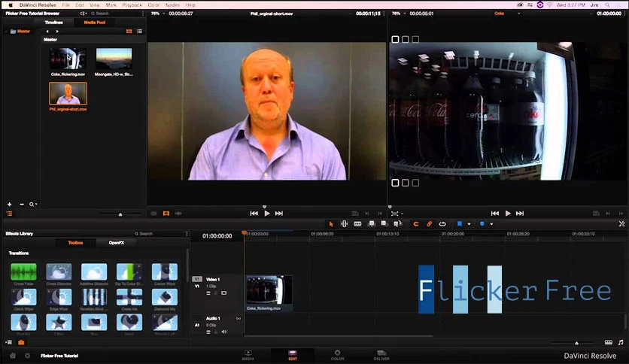This screenshot has width=629, height=364.
Task: Select the Cross Dissolve transition
Action: coord(59,271)
